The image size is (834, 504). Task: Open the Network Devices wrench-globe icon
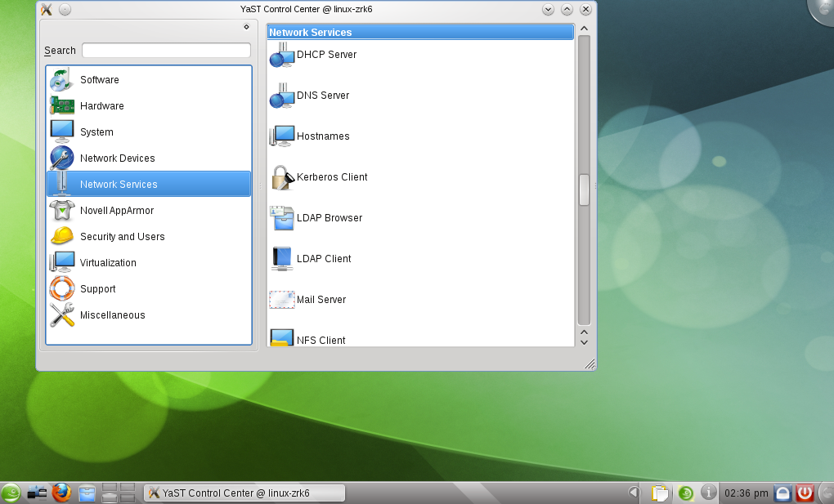click(x=61, y=158)
